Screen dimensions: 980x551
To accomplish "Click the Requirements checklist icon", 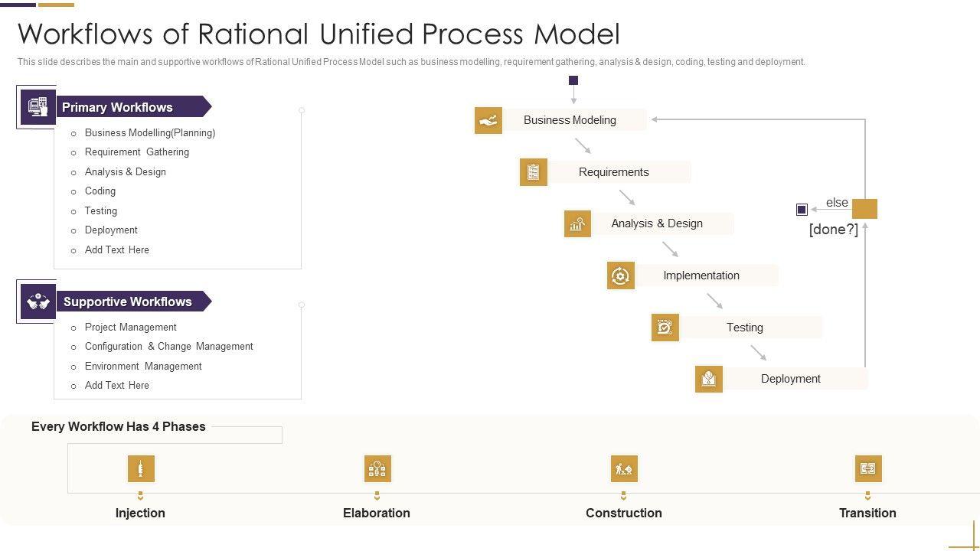I will [x=533, y=172].
